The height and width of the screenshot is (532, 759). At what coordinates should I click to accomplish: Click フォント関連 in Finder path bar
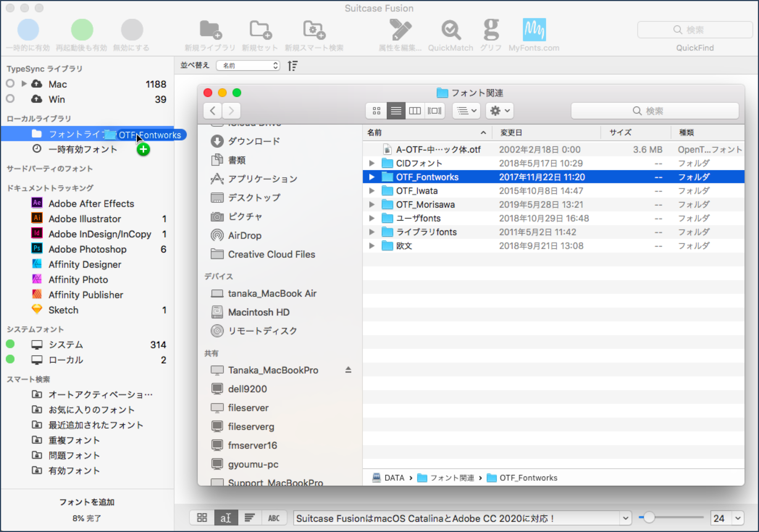(x=446, y=478)
